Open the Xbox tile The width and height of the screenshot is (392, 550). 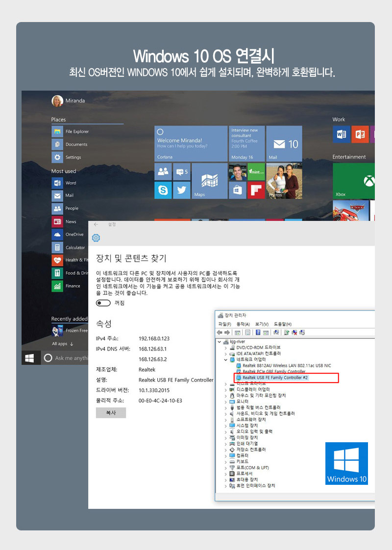354,181
